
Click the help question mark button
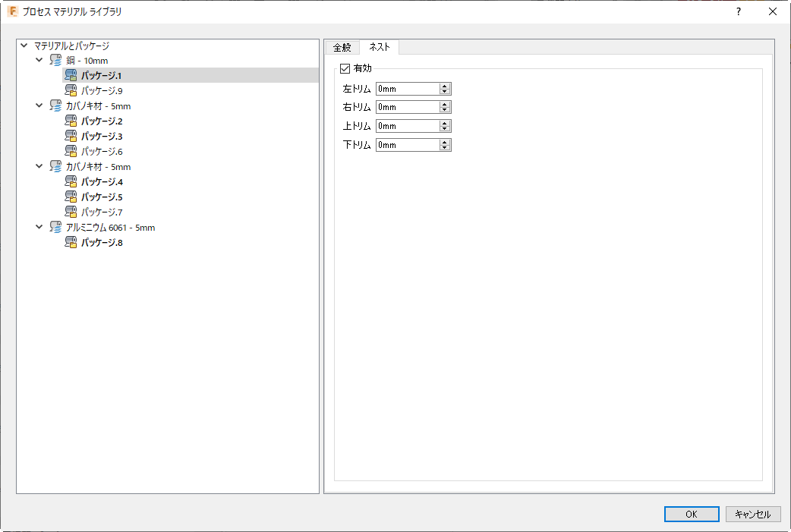(x=739, y=11)
